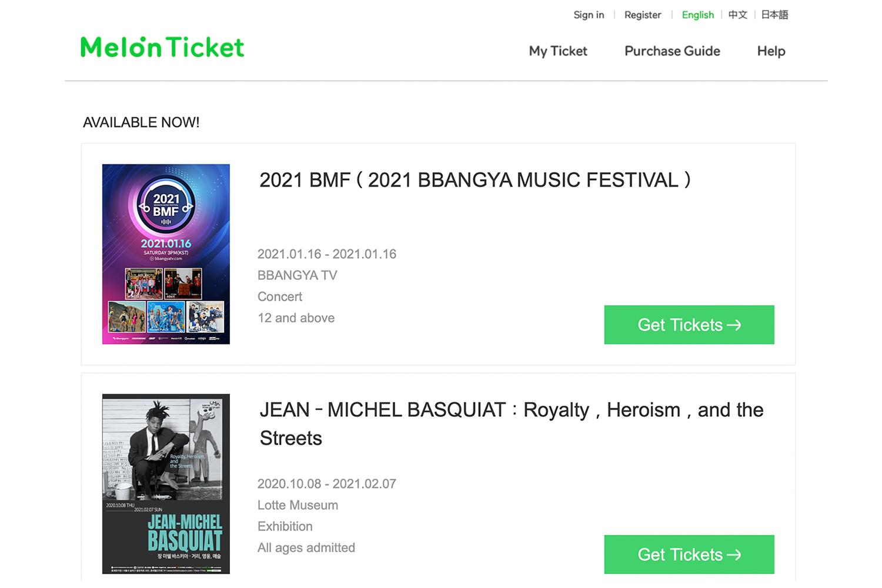Switch language to 日本語
The width and height of the screenshot is (882, 588).
click(x=774, y=15)
